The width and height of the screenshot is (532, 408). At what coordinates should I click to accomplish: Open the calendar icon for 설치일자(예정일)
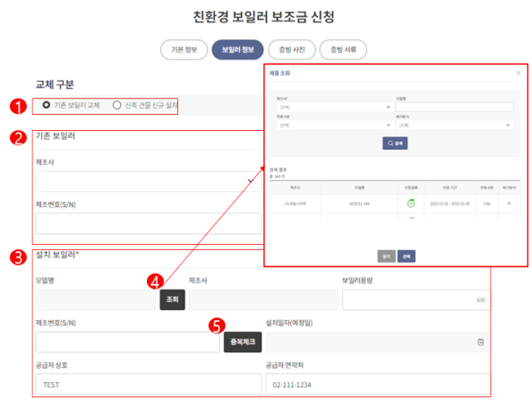pos(480,343)
